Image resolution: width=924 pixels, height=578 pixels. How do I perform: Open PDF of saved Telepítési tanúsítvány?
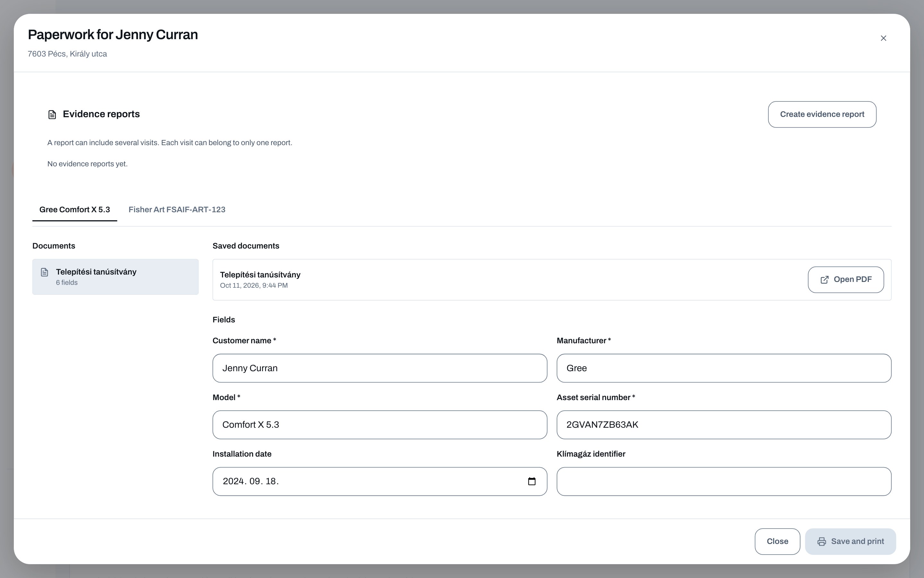pos(846,279)
